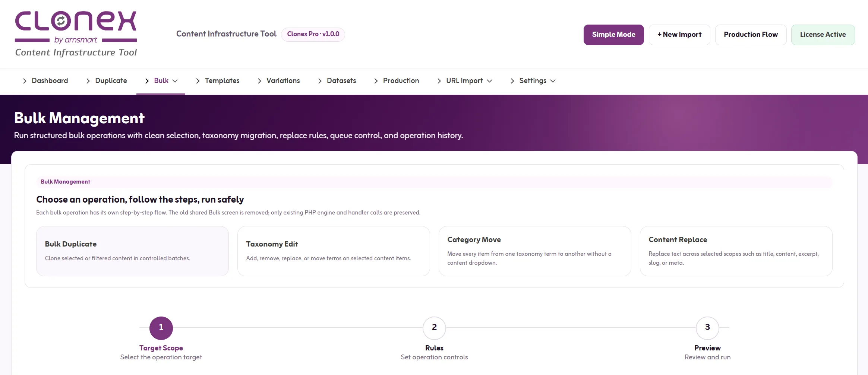Click the Clonex logo
Screen dimensions: 868x375
click(76, 34)
